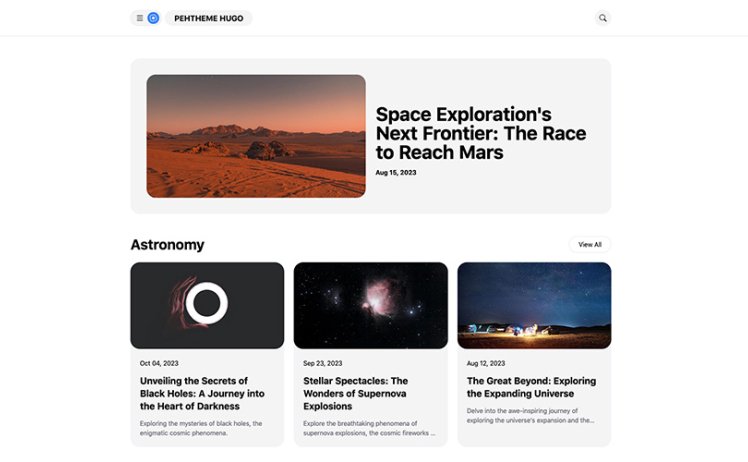Open the search magnifier icon

[x=602, y=18]
